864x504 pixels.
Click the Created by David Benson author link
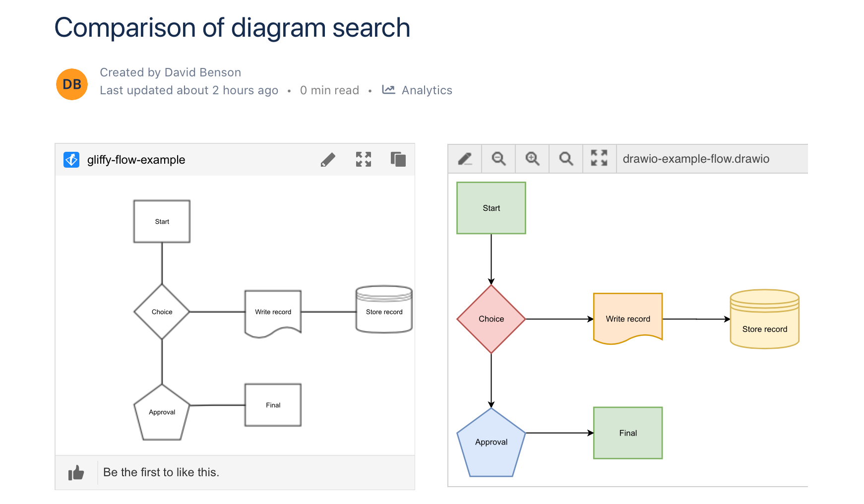[x=170, y=72]
